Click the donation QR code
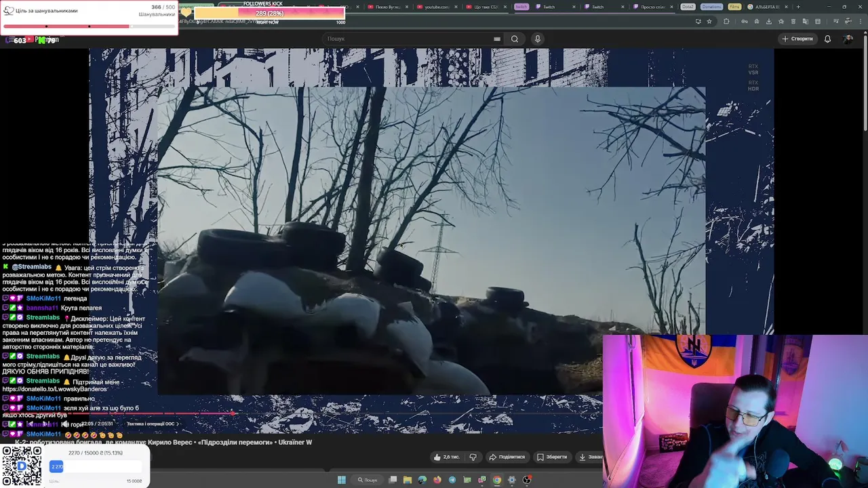The height and width of the screenshot is (488, 868). 21,466
